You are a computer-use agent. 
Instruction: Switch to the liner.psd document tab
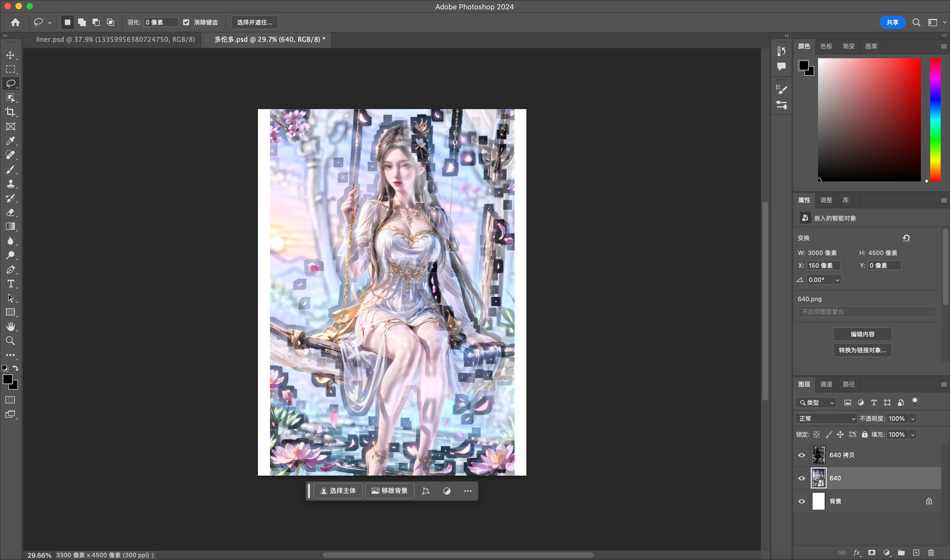pyautogui.click(x=115, y=39)
